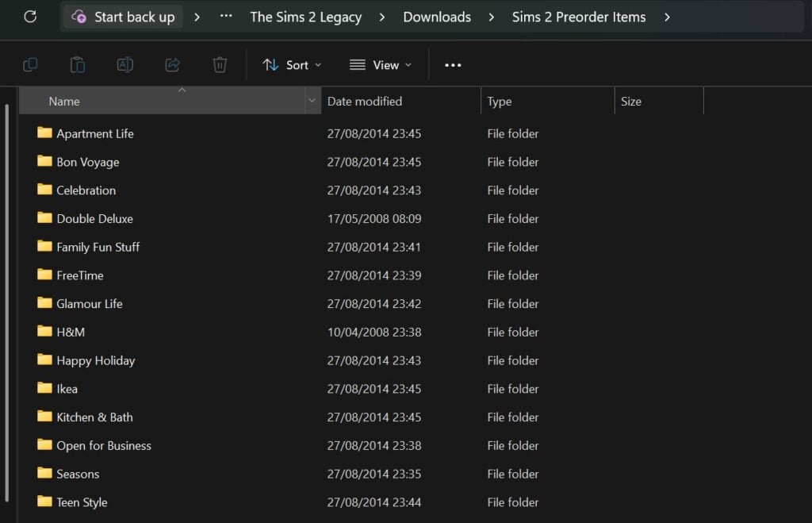The image size is (812, 523).
Task: Click the Glamour Life folder icon
Action: click(x=44, y=302)
